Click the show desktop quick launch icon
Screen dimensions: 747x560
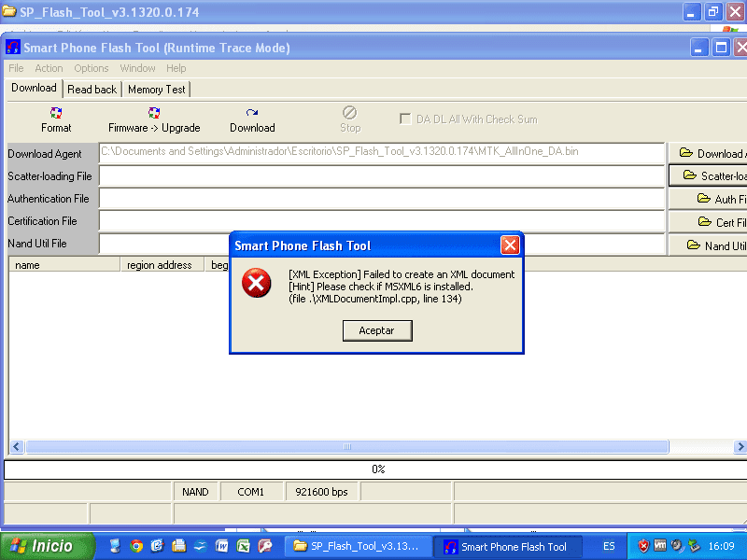pos(115,546)
